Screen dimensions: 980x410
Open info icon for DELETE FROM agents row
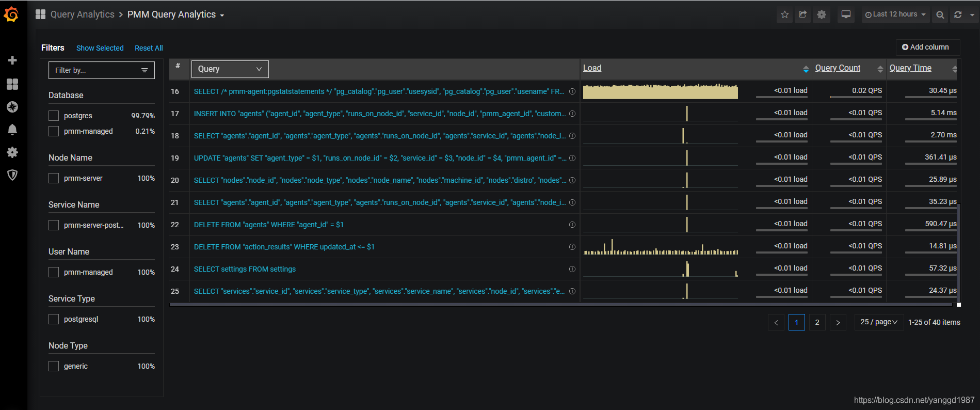(x=572, y=225)
